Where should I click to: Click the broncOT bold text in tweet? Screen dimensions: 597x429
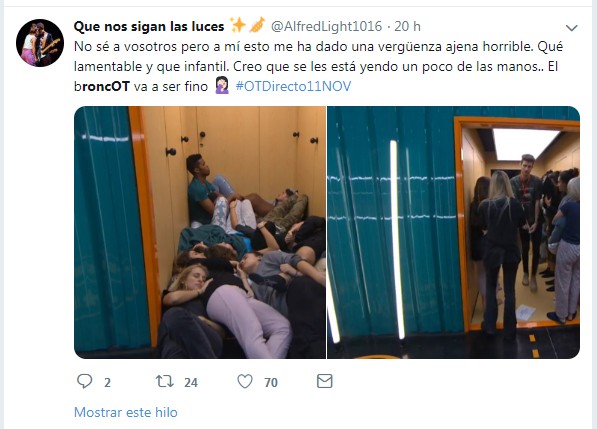102,86
